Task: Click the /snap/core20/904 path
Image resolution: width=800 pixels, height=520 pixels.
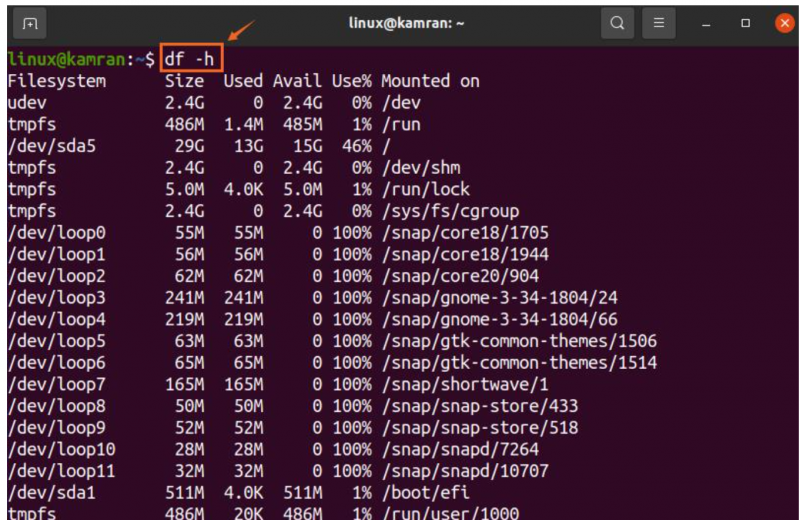Action: pyautogui.click(x=460, y=277)
